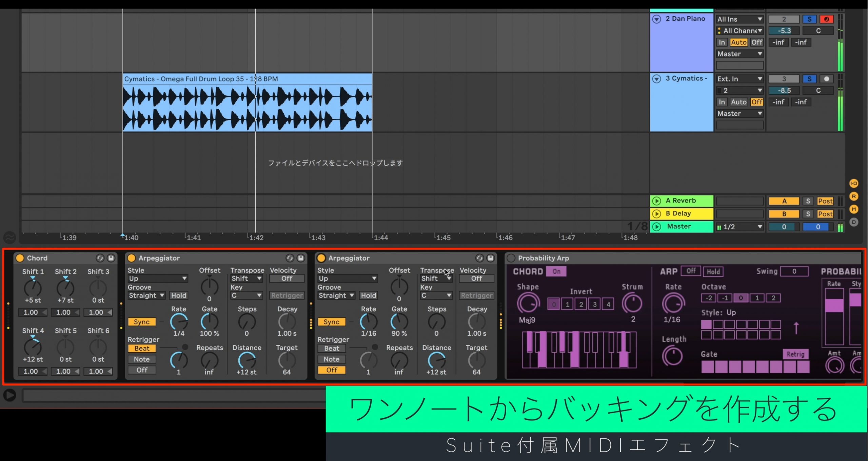The image size is (868, 461).
Task: Show the In/Out section via I-O icon
Action: pyautogui.click(x=854, y=183)
